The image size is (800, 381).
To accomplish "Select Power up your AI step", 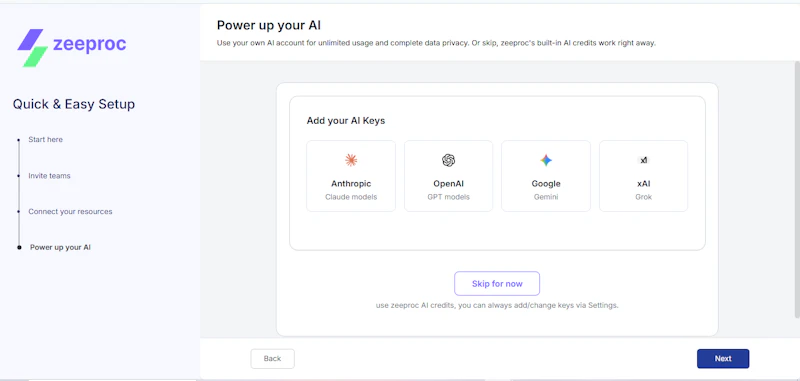I will [x=60, y=247].
